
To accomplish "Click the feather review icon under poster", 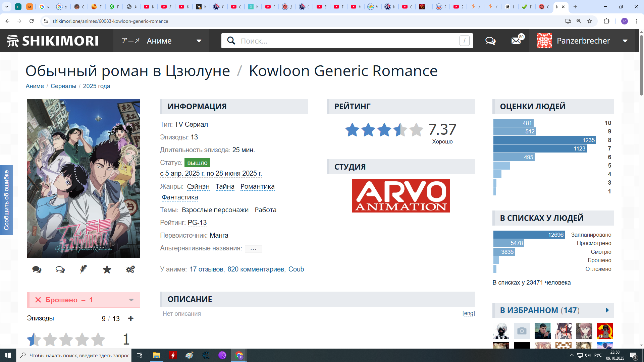I will click(84, 269).
